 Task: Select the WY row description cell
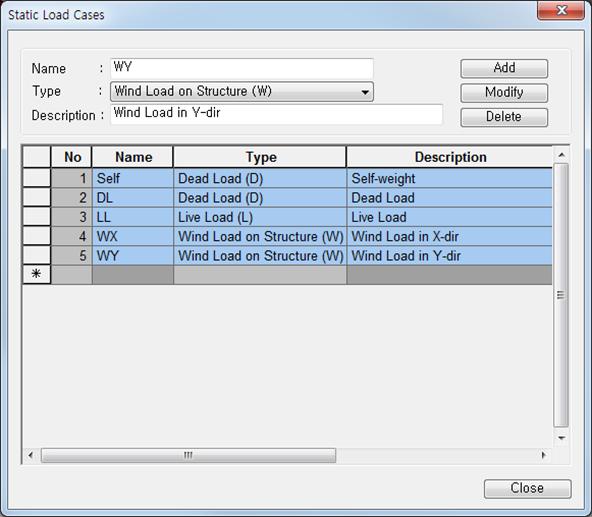pos(449,256)
